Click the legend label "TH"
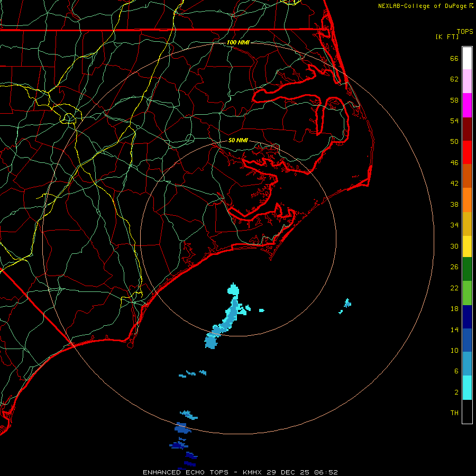 (x=454, y=413)
